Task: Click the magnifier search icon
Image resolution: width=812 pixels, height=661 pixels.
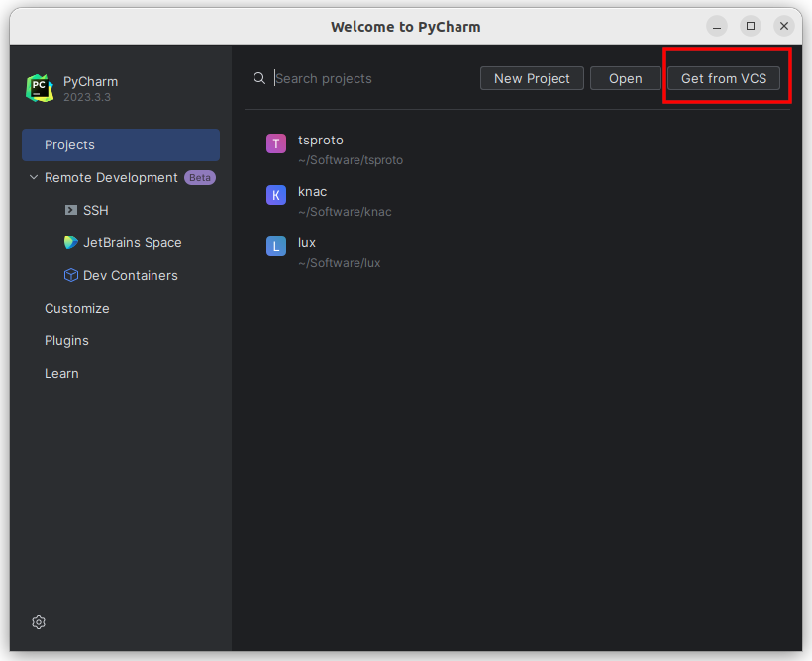Action: (x=259, y=78)
